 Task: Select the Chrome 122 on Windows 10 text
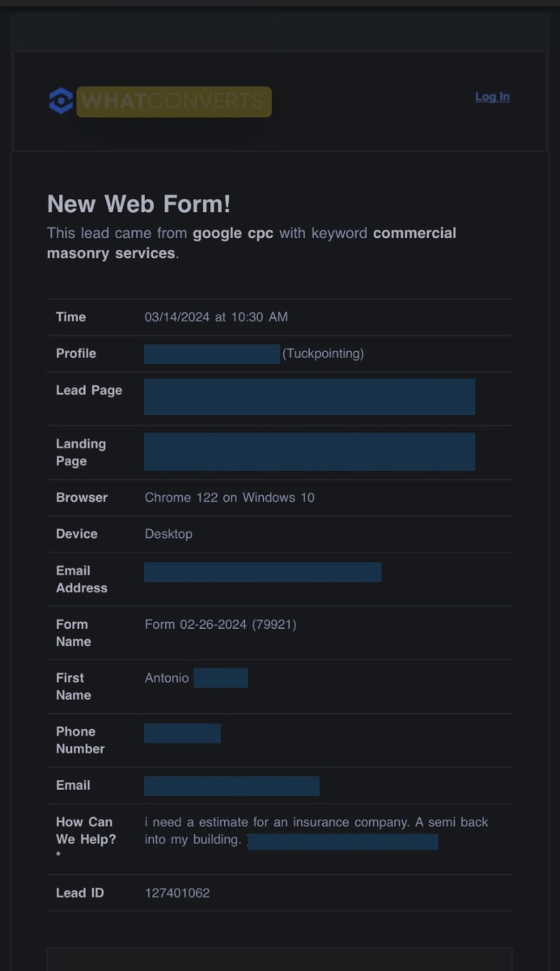(x=230, y=498)
